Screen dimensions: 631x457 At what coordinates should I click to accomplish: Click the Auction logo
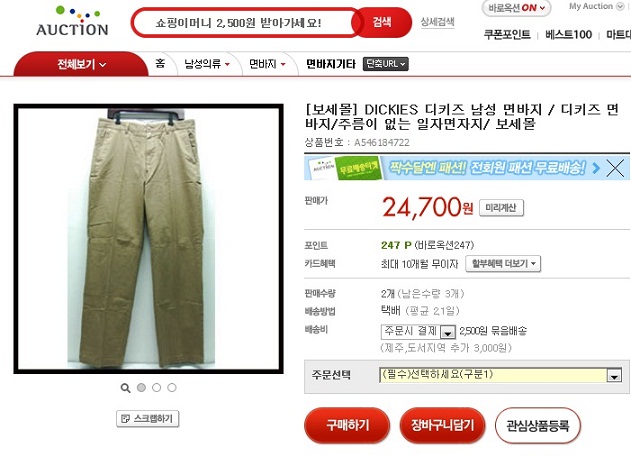(x=72, y=21)
